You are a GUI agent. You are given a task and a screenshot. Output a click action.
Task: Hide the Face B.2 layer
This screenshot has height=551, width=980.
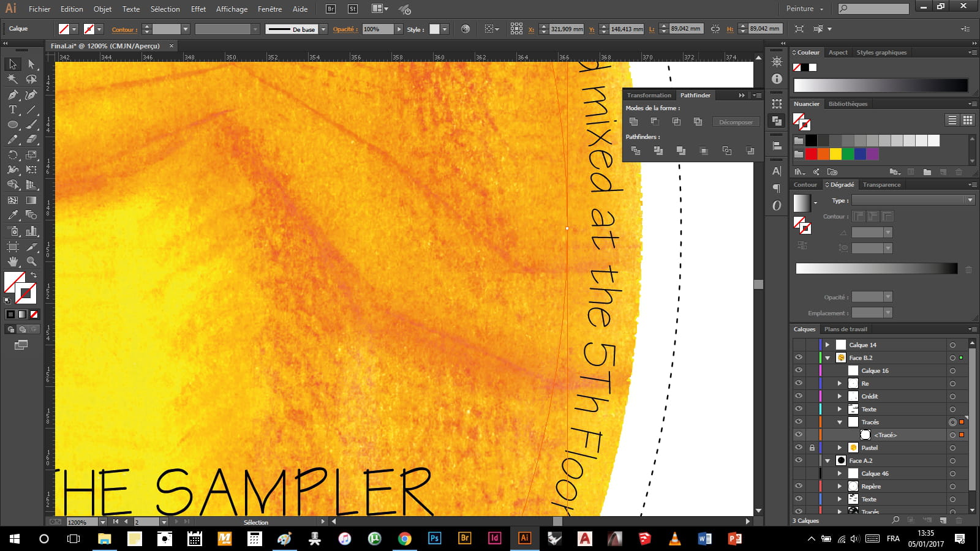pos(799,358)
